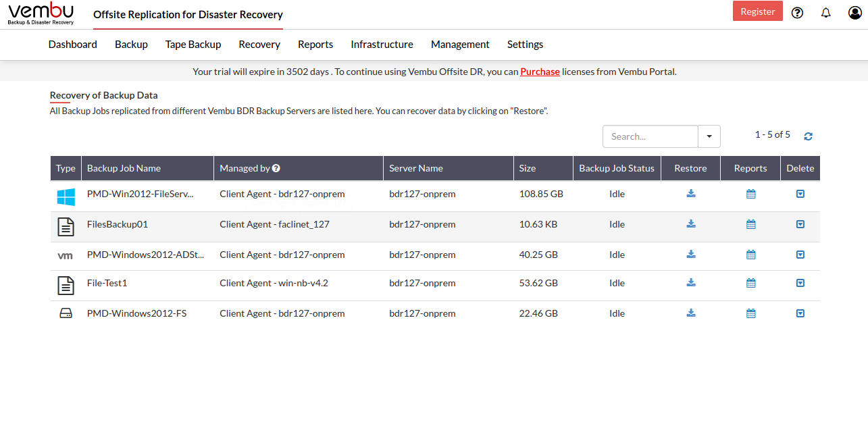Open the Reports menu
This screenshot has width=868, height=447.
315,45
